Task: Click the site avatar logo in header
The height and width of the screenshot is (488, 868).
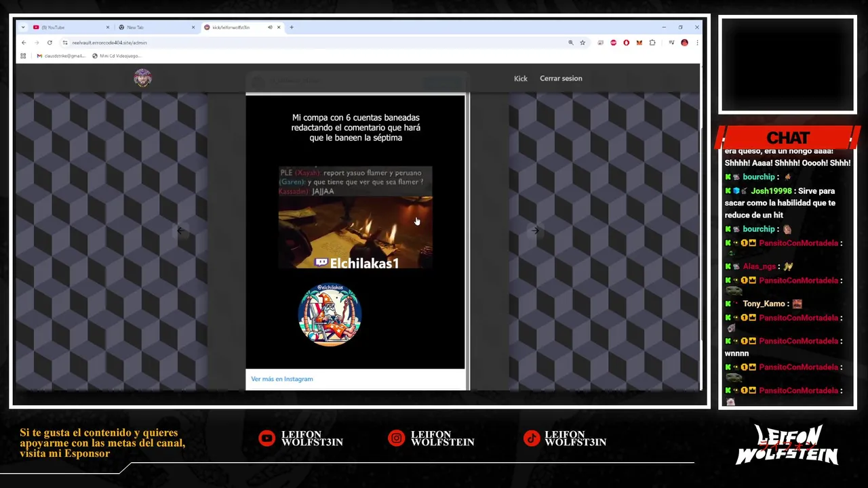Action: [x=142, y=78]
